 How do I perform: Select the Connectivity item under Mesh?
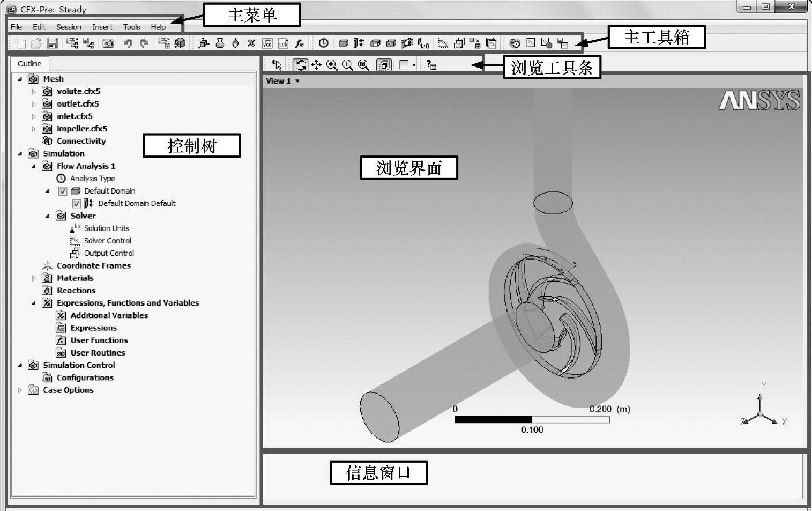pyautogui.click(x=81, y=141)
